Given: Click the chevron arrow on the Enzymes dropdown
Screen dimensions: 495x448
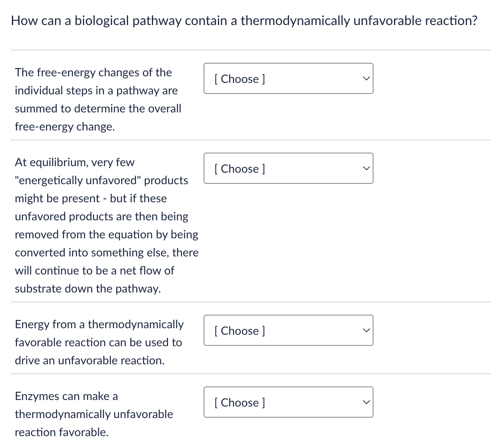Looking at the screenshot, I should pyautogui.click(x=367, y=402).
